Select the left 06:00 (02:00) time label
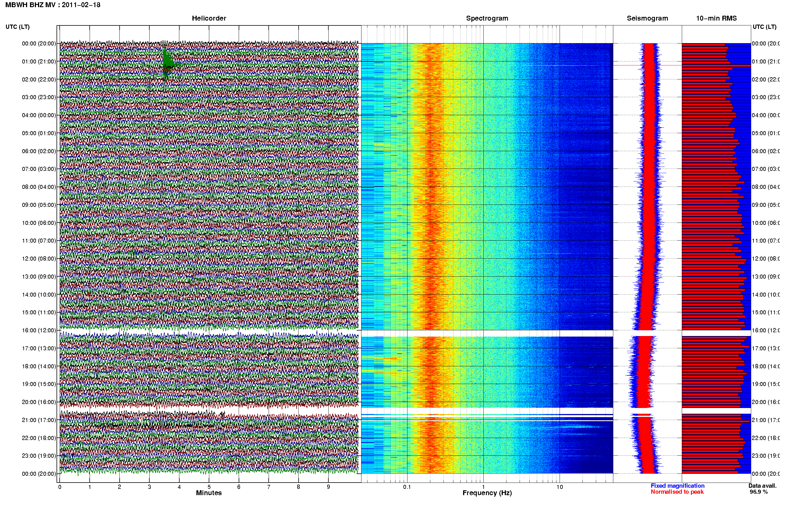The width and height of the screenshot is (812, 508). (39, 151)
